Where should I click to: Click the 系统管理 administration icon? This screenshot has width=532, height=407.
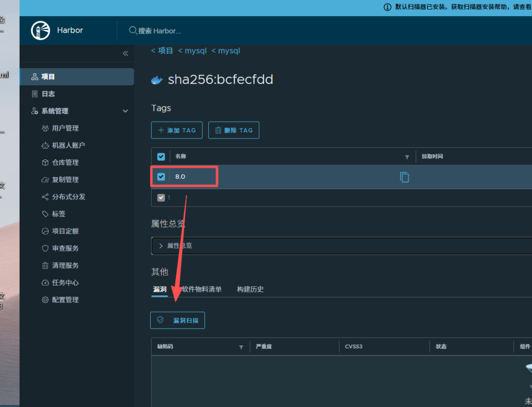tap(34, 111)
